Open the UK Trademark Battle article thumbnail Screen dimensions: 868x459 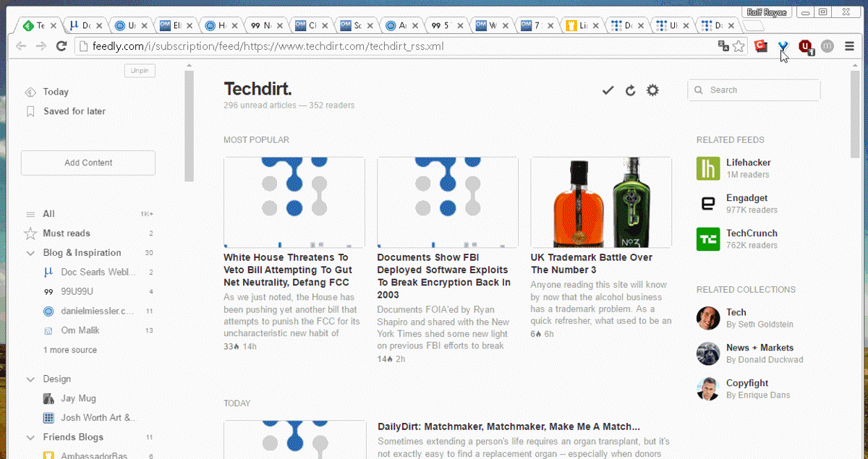[600, 202]
